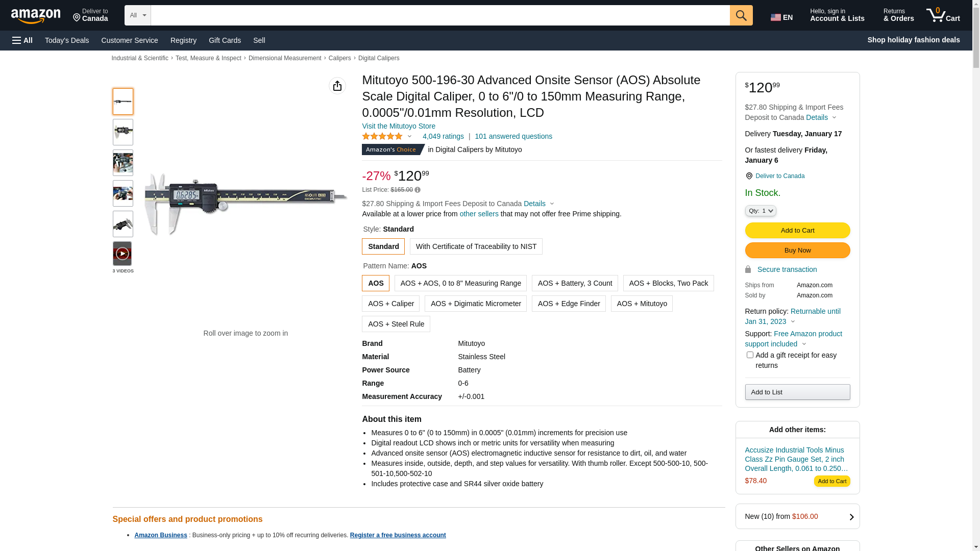This screenshot has width=980, height=551.
Task: Click the Add to Cart button
Action: (x=797, y=231)
